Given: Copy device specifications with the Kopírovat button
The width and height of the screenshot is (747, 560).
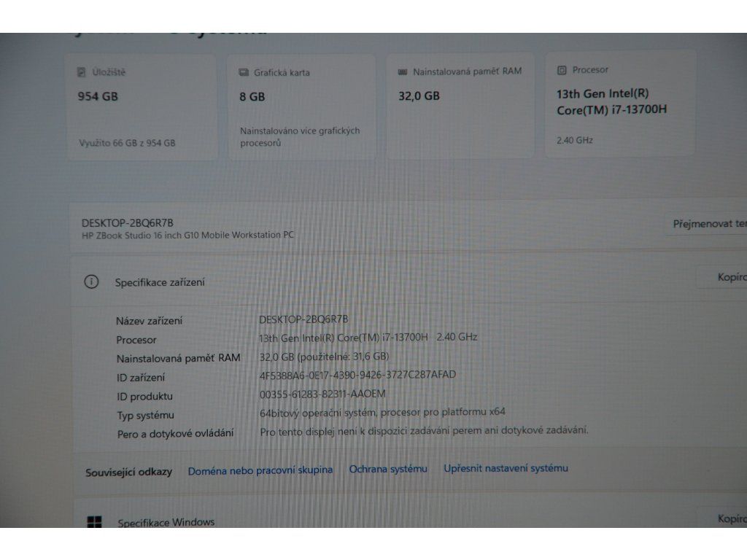Looking at the screenshot, I should point(723,277).
